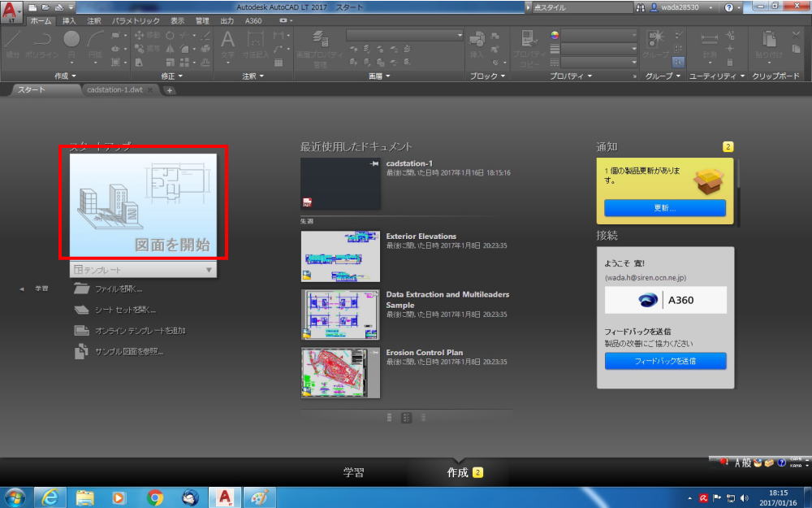
Task: Open the 注釈 (Annotate) ribbon tab
Action: (93, 21)
